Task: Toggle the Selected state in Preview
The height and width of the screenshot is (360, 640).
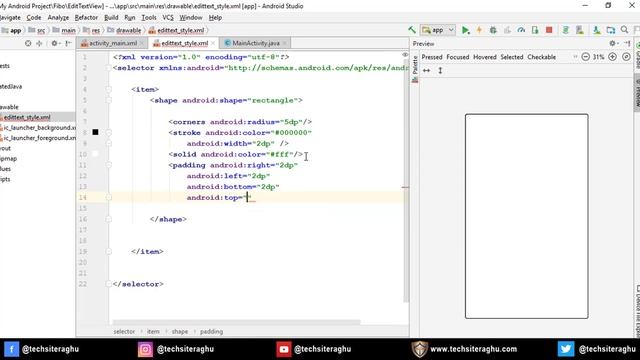Action: click(512, 57)
